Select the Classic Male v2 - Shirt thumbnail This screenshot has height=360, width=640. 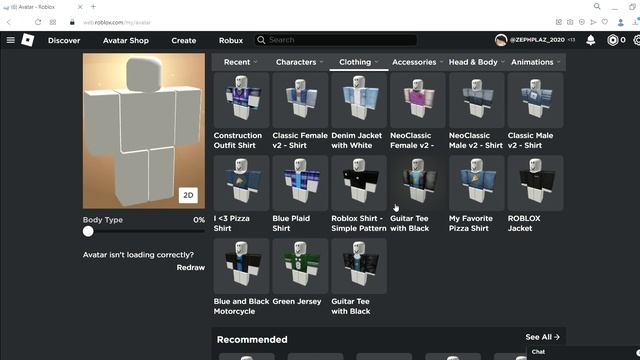click(x=535, y=100)
